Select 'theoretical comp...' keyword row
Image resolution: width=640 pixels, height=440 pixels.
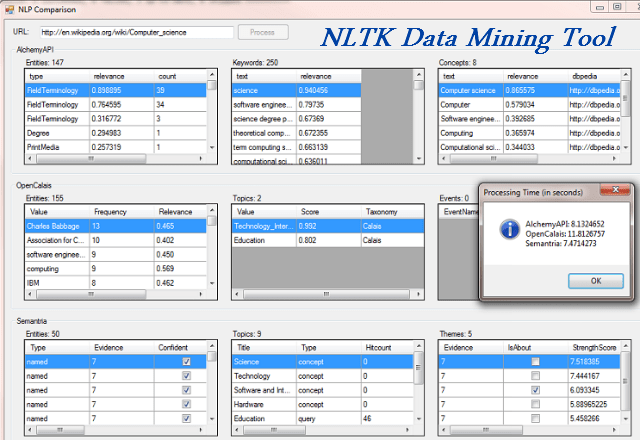pos(296,133)
